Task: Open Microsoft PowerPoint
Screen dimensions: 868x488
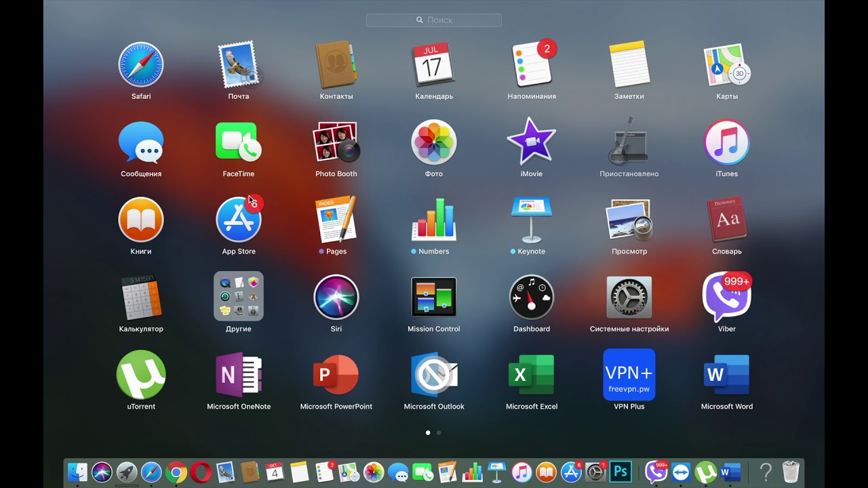Action: (336, 374)
